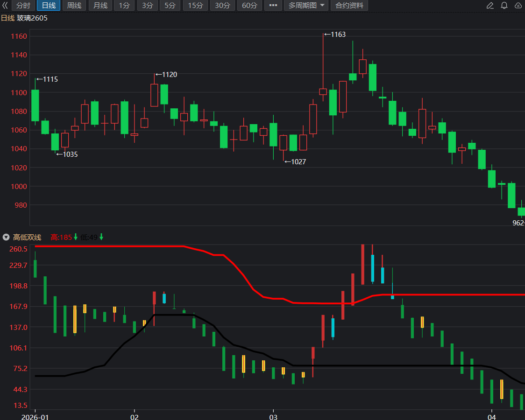Click the 玻璃2605 contract title
Image resolution: width=525 pixels, height=420 pixels.
[x=32, y=18]
